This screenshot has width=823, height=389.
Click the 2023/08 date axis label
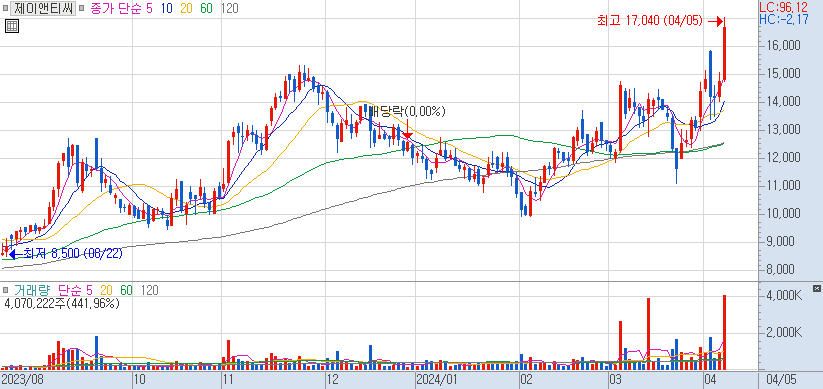[x=23, y=380]
